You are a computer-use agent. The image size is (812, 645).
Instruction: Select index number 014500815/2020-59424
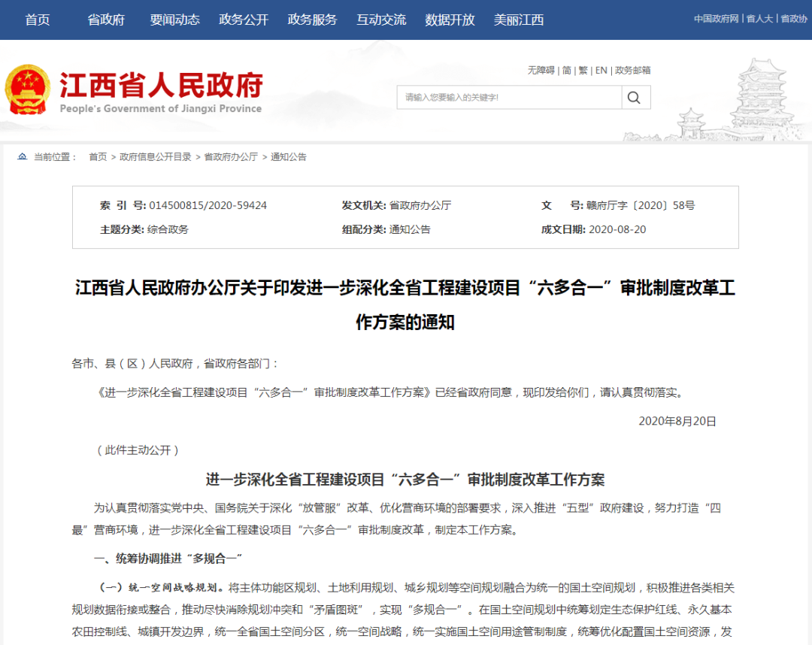[x=208, y=205]
